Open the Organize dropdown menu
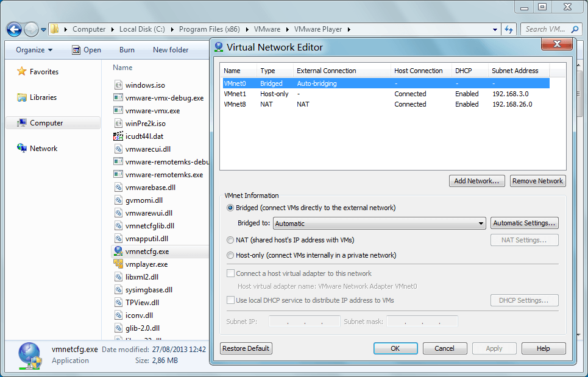The height and width of the screenshot is (377, 588). tap(34, 50)
